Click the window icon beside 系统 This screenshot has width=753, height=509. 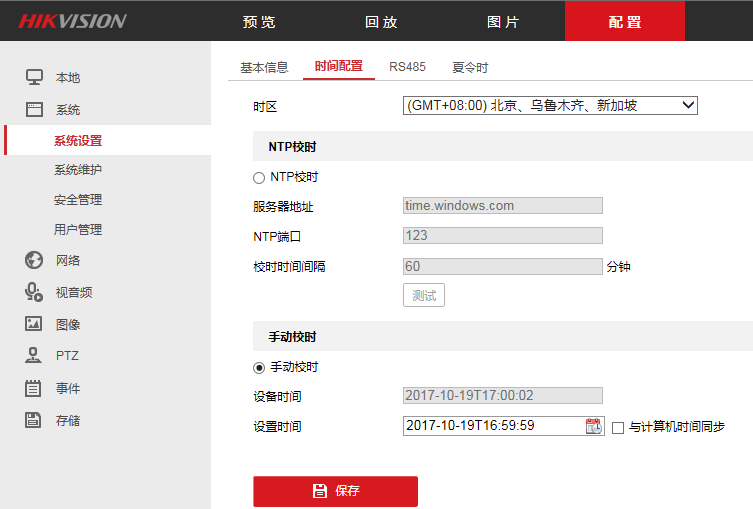[34, 109]
